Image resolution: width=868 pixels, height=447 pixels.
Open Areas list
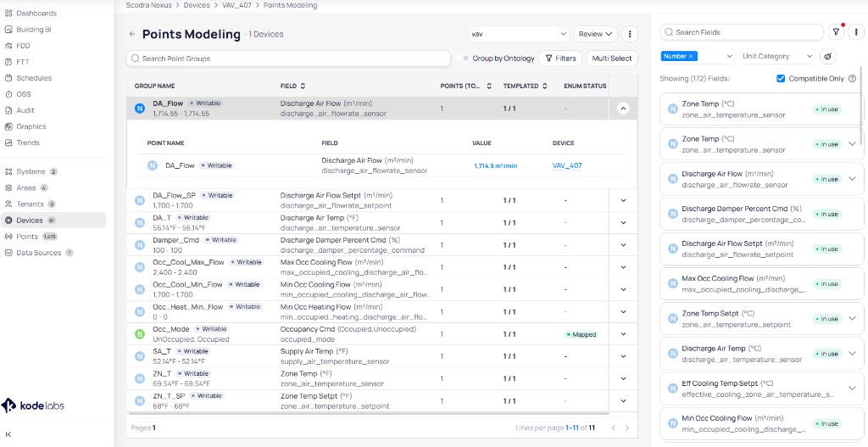(x=26, y=187)
